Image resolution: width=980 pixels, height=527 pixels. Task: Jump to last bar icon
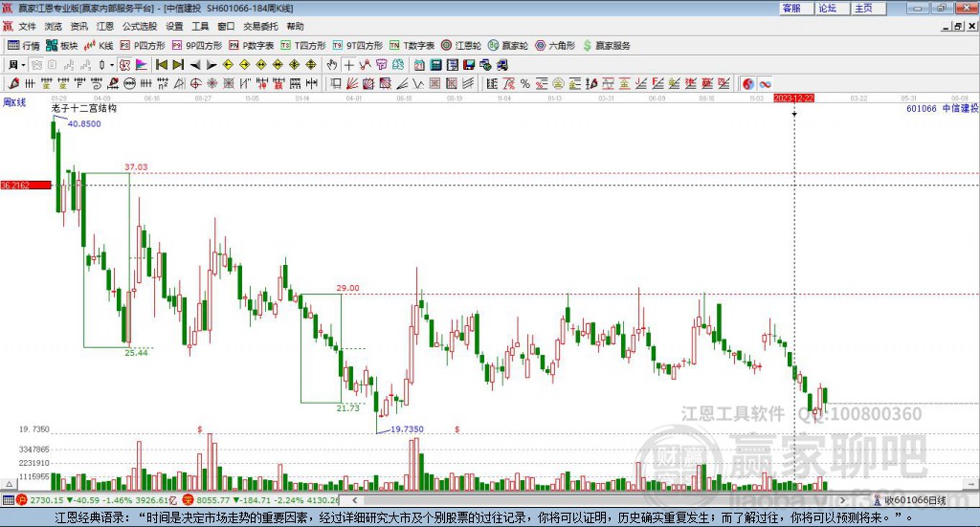pyautogui.click(x=178, y=65)
